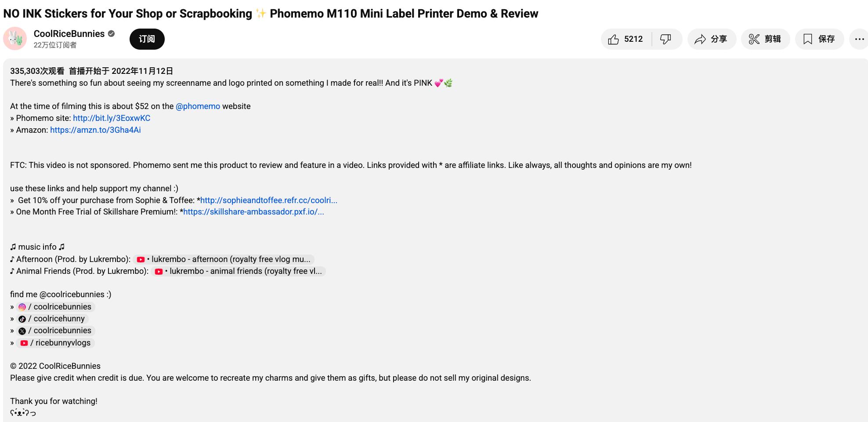Open the lukrembo afternoon music video link
Screen dimensions: 868x422
[x=224, y=259]
